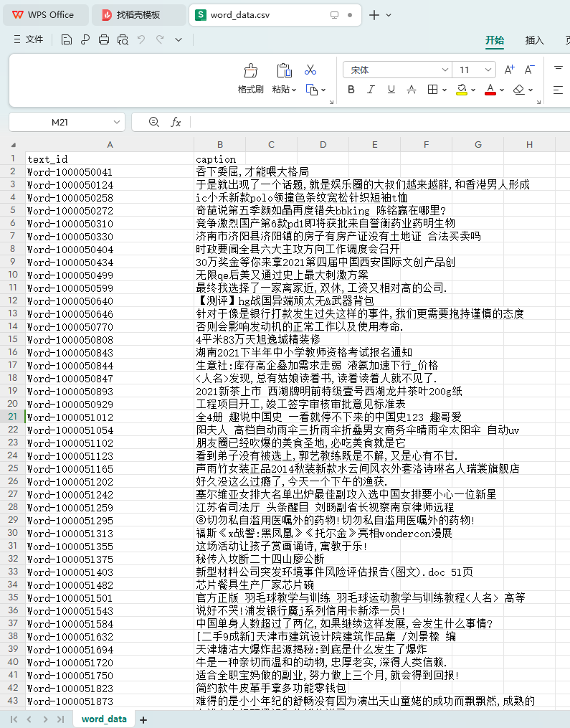Viewport: 570px width, 728px height.
Task: Go to previous sheet arrow
Action: [29, 719]
